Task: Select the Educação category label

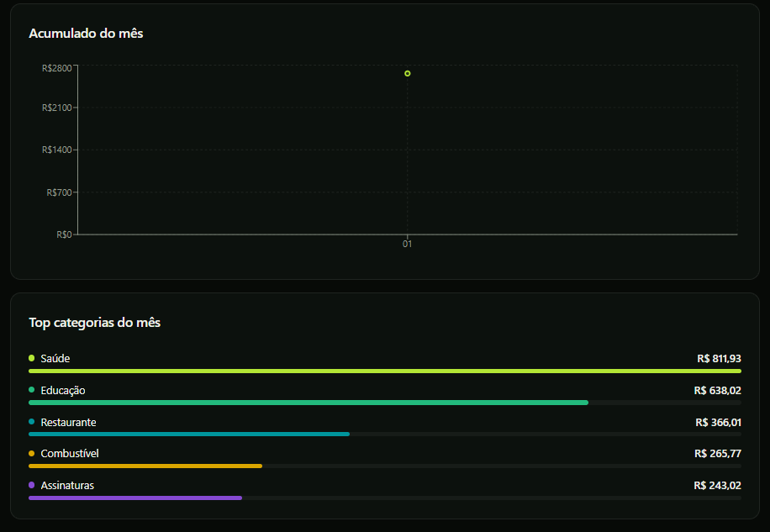Action: click(63, 391)
